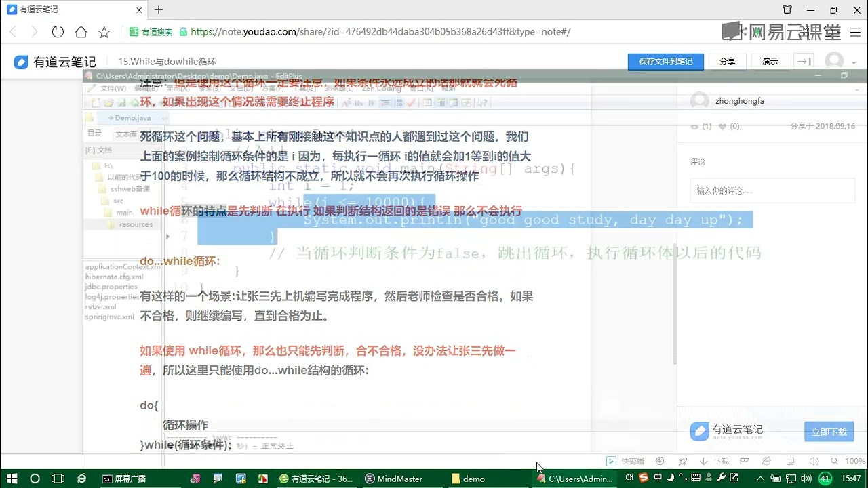868x488 pixels.
Task: Select rebel.xml in file list
Action: pyautogui.click(x=100, y=306)
